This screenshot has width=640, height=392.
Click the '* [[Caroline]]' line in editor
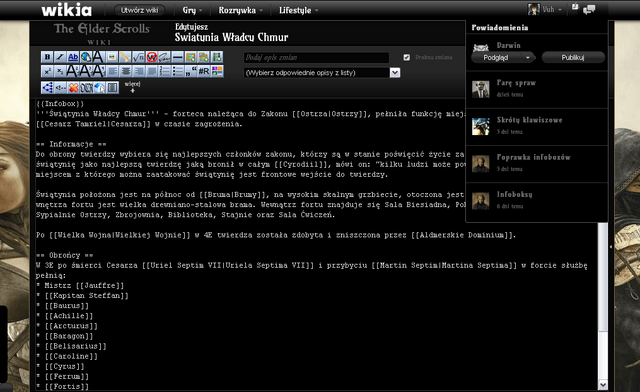(x=67, y=356)
